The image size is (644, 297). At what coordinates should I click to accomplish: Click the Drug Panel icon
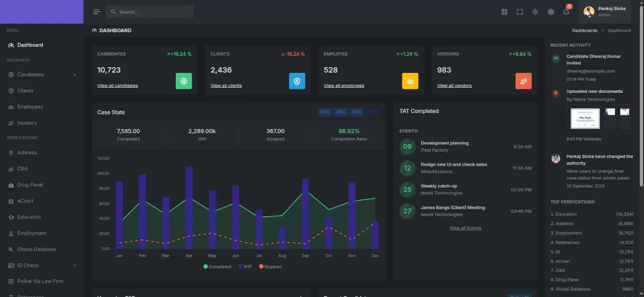11,185
